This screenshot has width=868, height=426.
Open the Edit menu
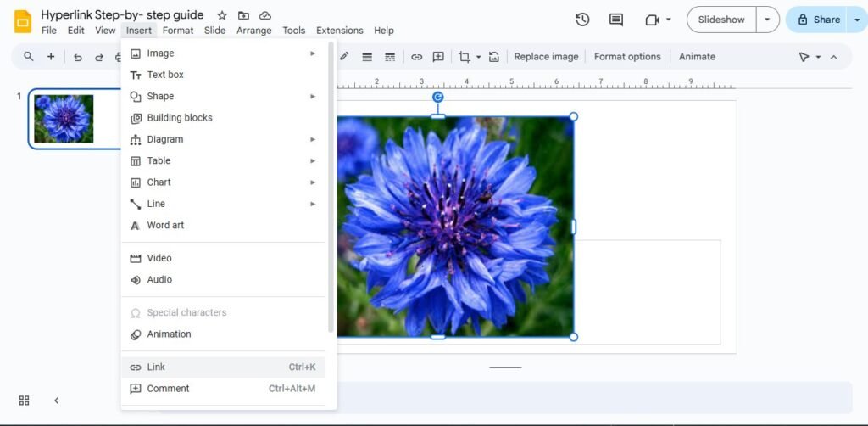pos(75,31)
